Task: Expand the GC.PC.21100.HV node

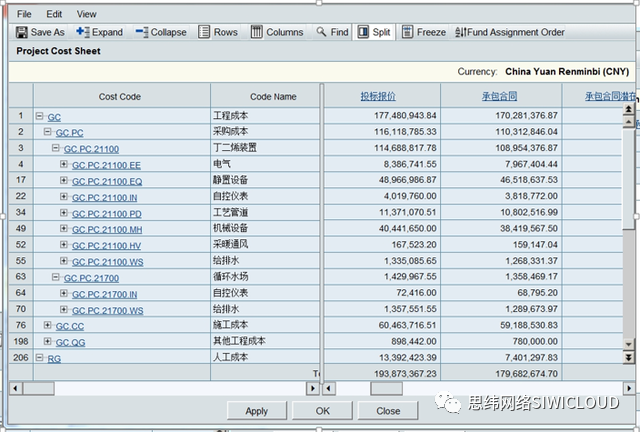Action: (64, 245)
